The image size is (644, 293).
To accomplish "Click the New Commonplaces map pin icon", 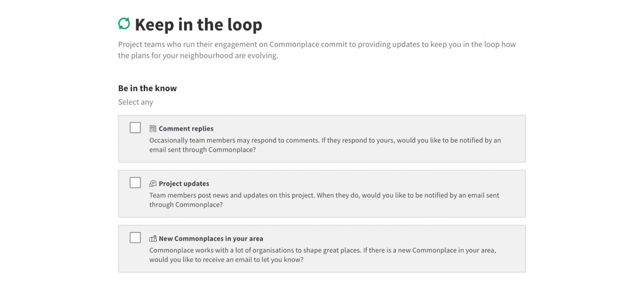I will tap(153, 239).
